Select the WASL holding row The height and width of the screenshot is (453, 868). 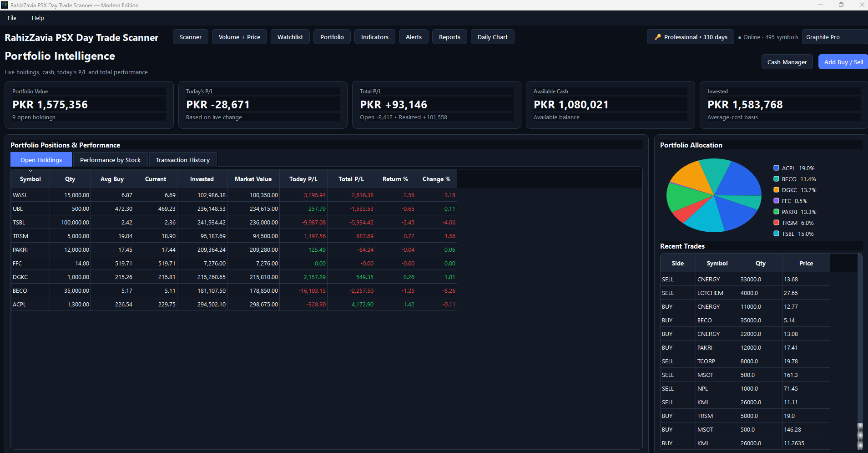pos(234,195)
